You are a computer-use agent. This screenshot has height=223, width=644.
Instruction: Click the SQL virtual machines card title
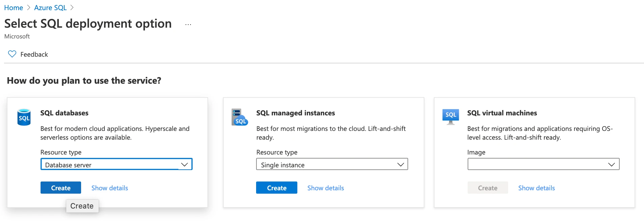pyautogui.click(x=502, y=113)
